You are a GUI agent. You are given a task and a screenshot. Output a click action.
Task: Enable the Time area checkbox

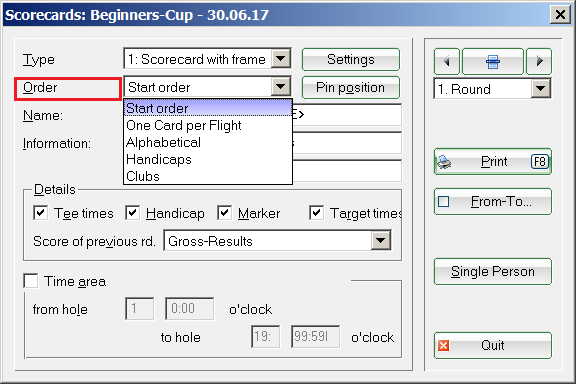[x=31, y=281]
